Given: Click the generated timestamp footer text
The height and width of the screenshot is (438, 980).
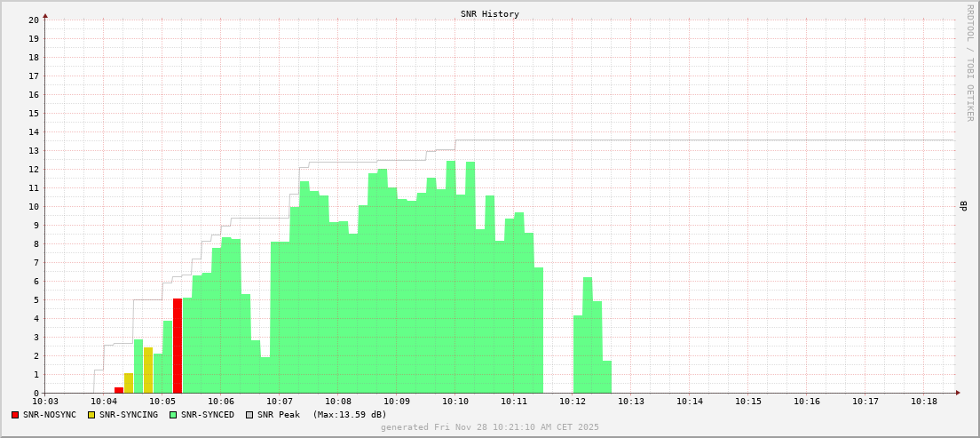Looking at the screenshot, I should click(x=489, y=427).
